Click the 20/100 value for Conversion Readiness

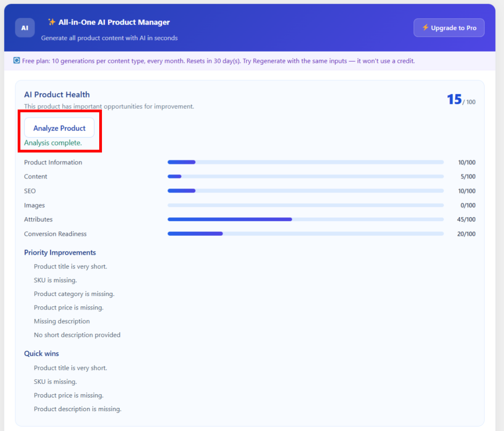click(466, 234)
